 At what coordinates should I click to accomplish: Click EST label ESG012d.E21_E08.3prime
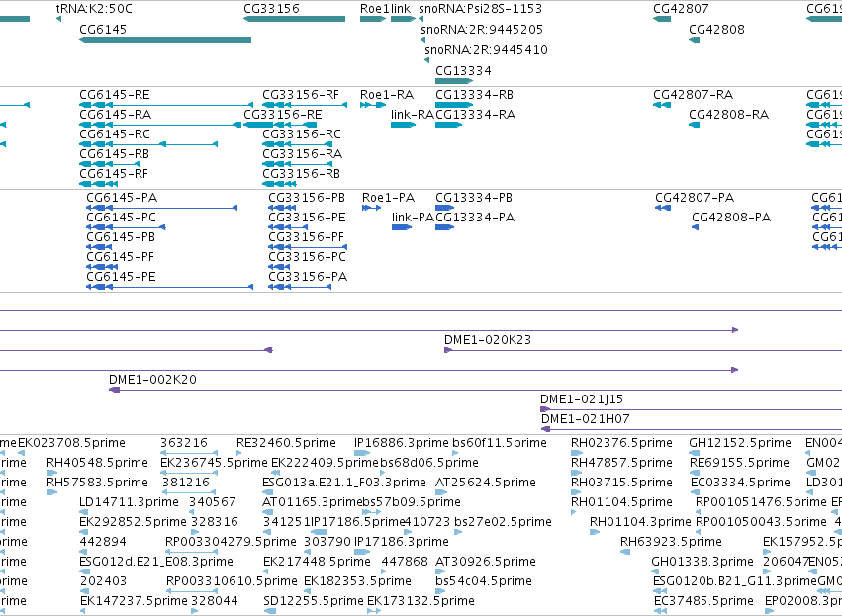[x=156, y=562]
